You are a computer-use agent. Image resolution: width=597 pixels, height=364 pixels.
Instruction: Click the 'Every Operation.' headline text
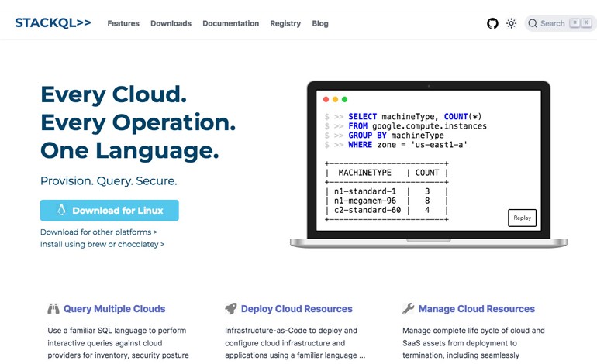coord(138,123)
